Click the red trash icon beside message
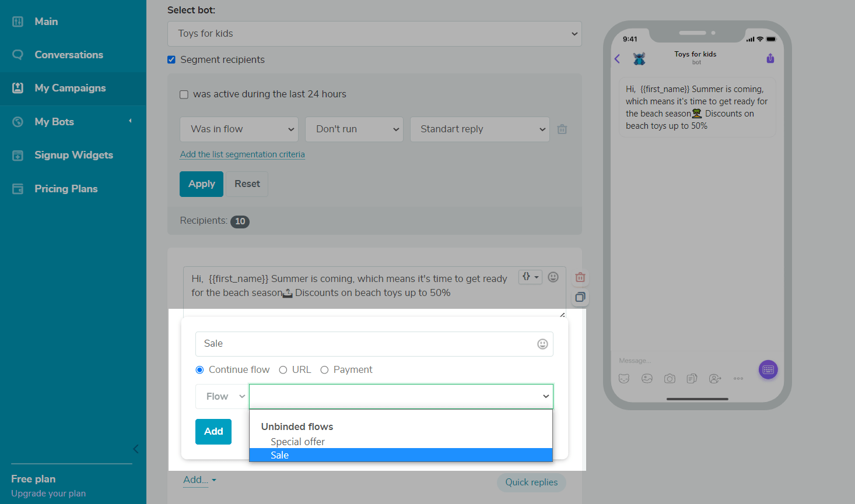855x504 pixels. point(580,277)
